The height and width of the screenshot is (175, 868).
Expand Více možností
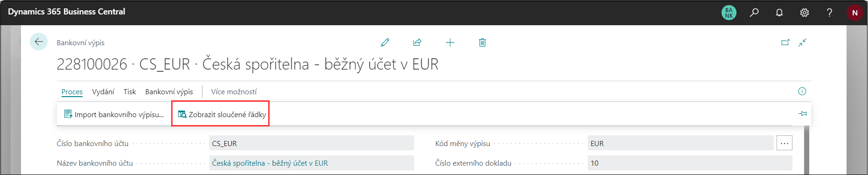pyautogui.click(x=234, y=91)
